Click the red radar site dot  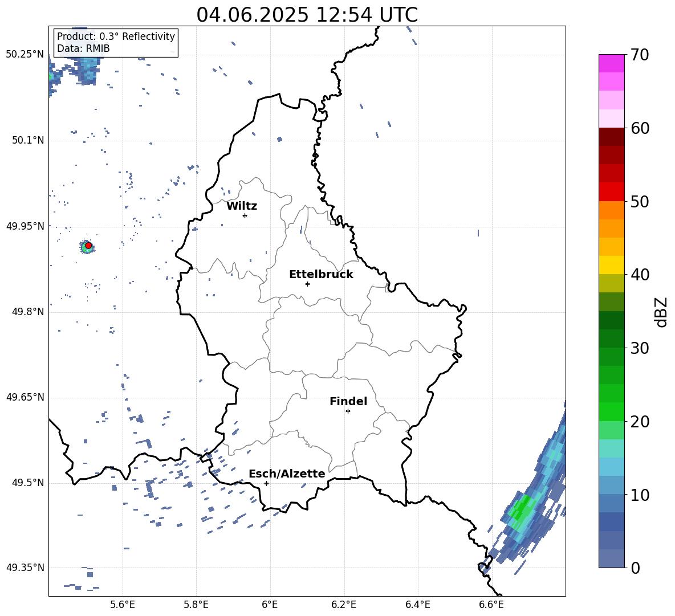[x=88, y=246]
